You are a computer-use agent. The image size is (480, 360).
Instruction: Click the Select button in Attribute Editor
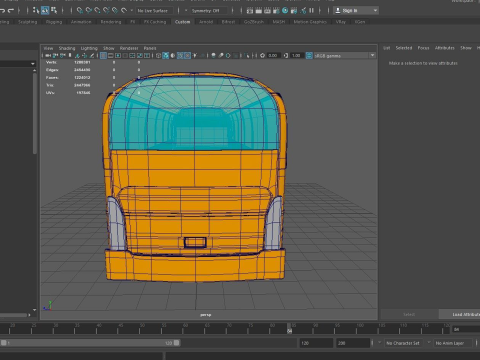(409, 314)
